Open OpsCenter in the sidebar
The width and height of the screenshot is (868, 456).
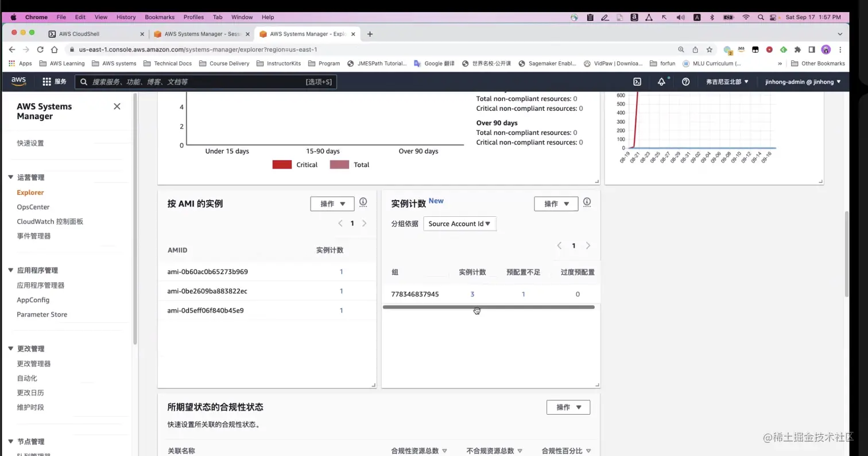(x=33, y=207)
